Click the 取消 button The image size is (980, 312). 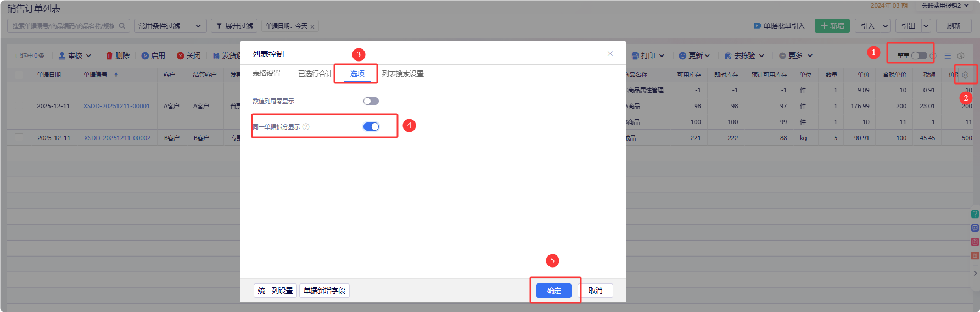[x=596, y=291]
